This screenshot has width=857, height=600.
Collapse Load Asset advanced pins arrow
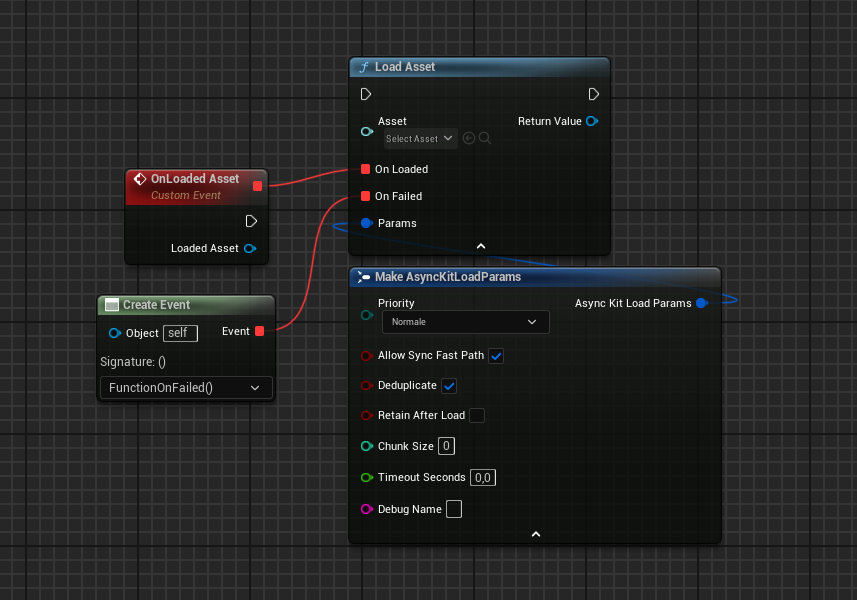(480, 246)
